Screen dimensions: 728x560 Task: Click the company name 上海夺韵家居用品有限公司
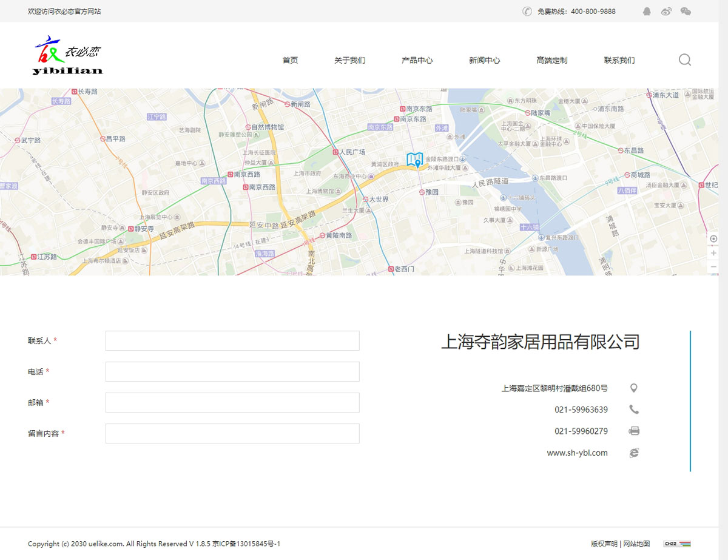(540, 342)
